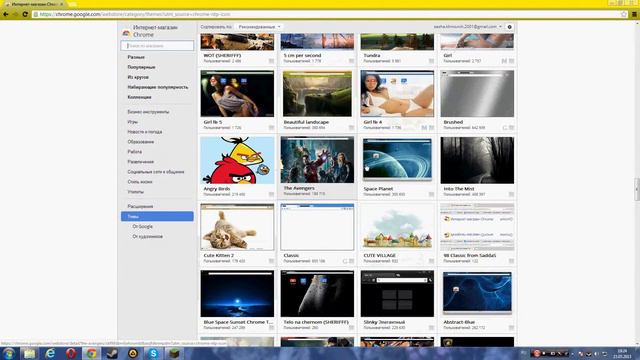
Task: Open the Социальные сети и общение link
Action: tap(156, 172)
